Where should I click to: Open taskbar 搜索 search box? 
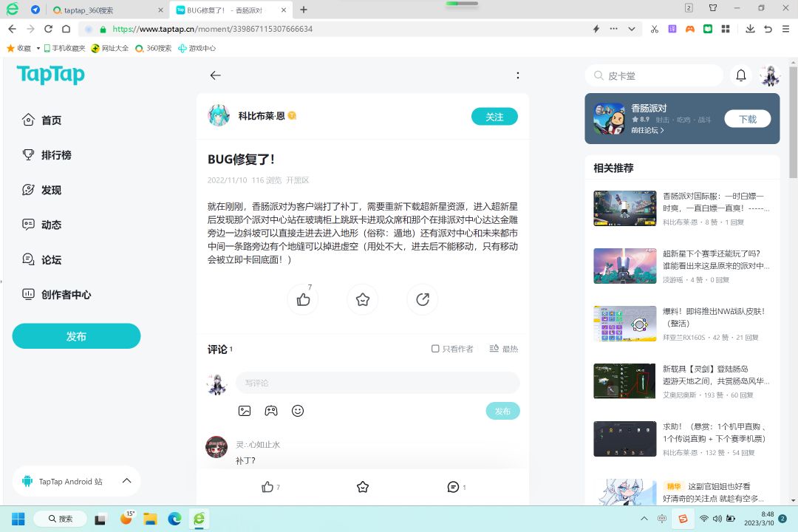(x=60, y=519)
